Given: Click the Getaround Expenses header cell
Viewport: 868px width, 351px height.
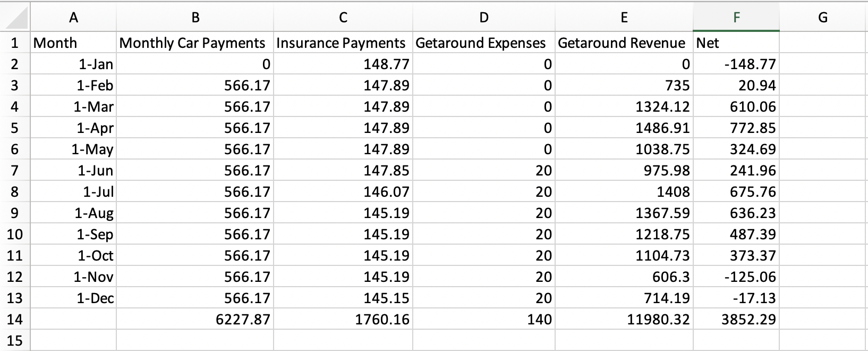Looking at the screenshot, I should (x=484, y=43).
